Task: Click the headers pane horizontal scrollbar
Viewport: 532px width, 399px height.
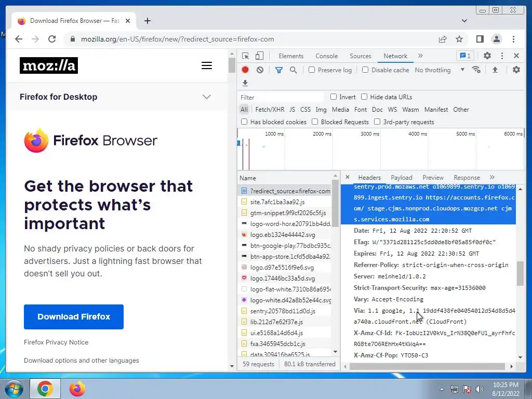Action: pos(427,366)
